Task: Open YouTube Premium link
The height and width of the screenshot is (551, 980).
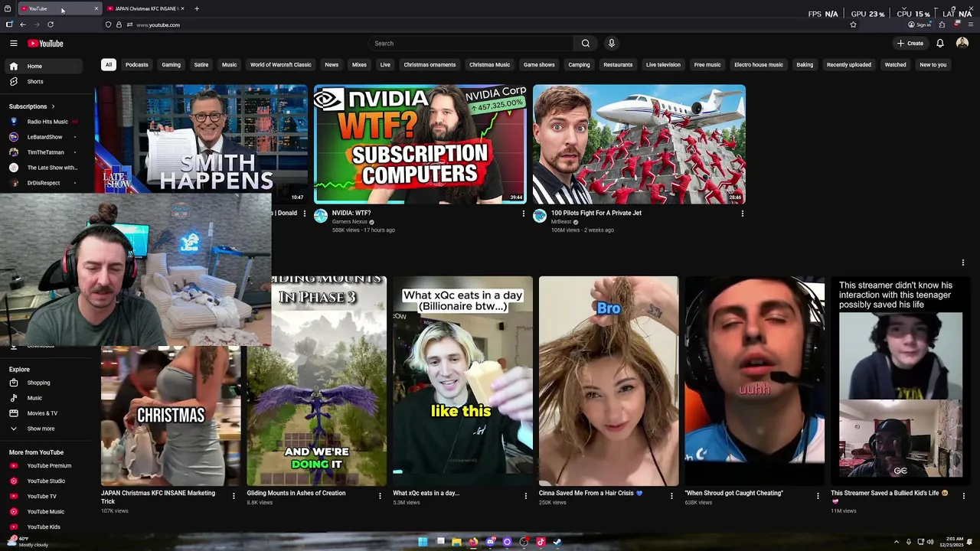Action: 50,465
